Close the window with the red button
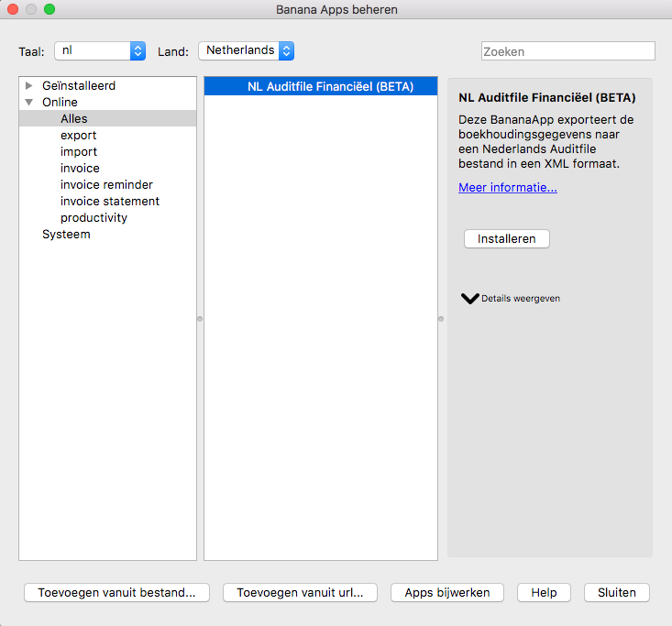Viewport: 672px width, 626px height. (x=13, y=9)
